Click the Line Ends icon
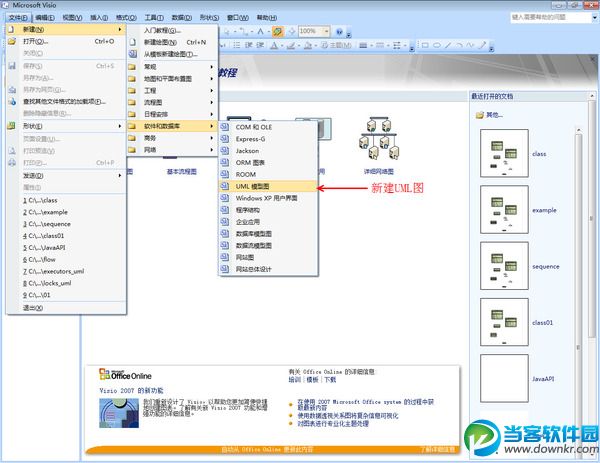Viewport: 600px width, 463px height. 397,46
